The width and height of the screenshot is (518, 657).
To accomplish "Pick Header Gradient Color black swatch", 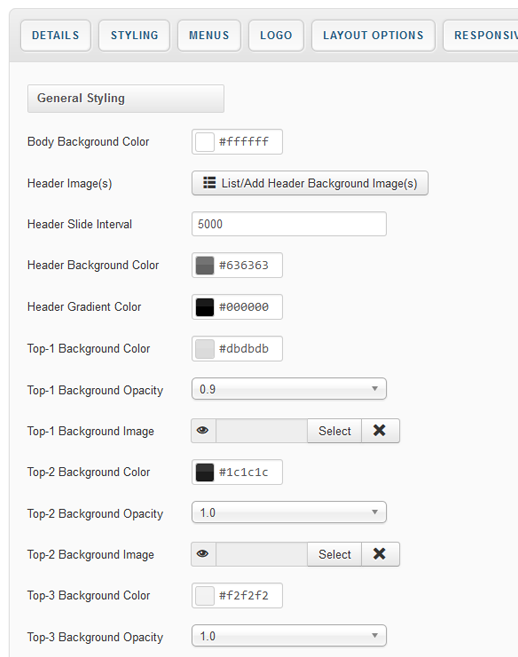I will [x=205, y=307].
